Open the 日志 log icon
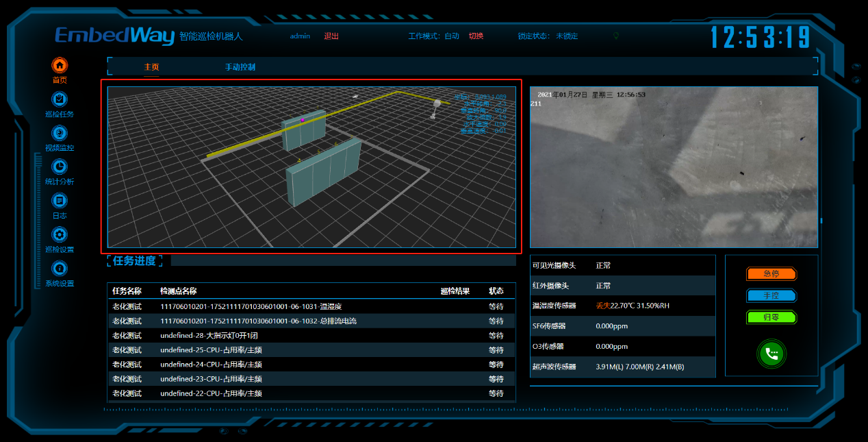Image resolution: width=868 pixels, height=442 pixels. [x=60, y=201]
